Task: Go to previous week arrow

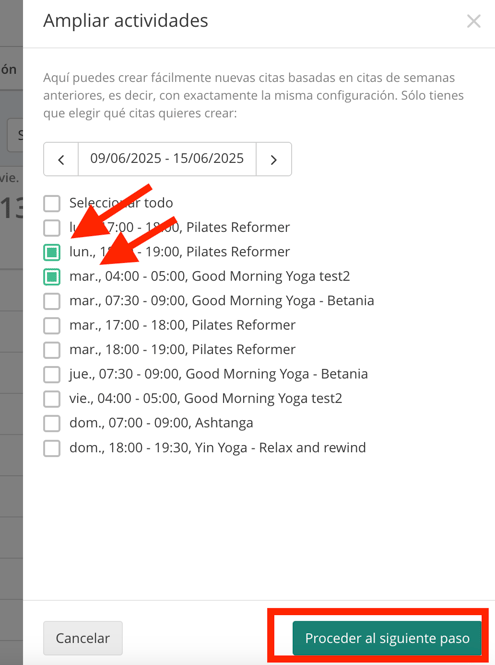Action: tap(61, 159)
